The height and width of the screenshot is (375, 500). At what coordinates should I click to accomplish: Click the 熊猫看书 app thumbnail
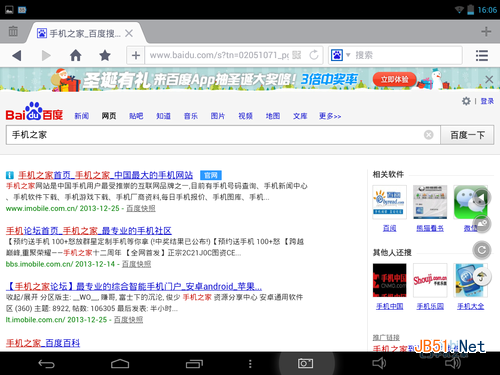tap(430, 202)
